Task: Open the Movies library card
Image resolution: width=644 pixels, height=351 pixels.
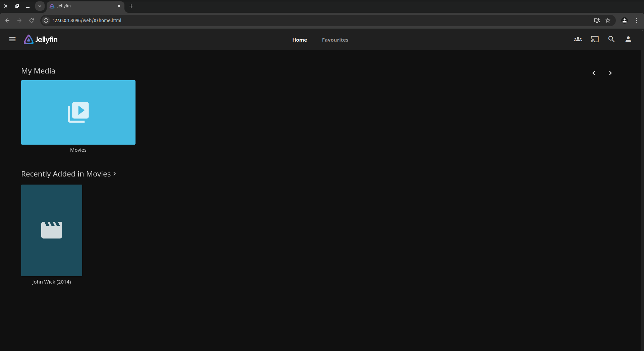Action: tap(78, 112)
